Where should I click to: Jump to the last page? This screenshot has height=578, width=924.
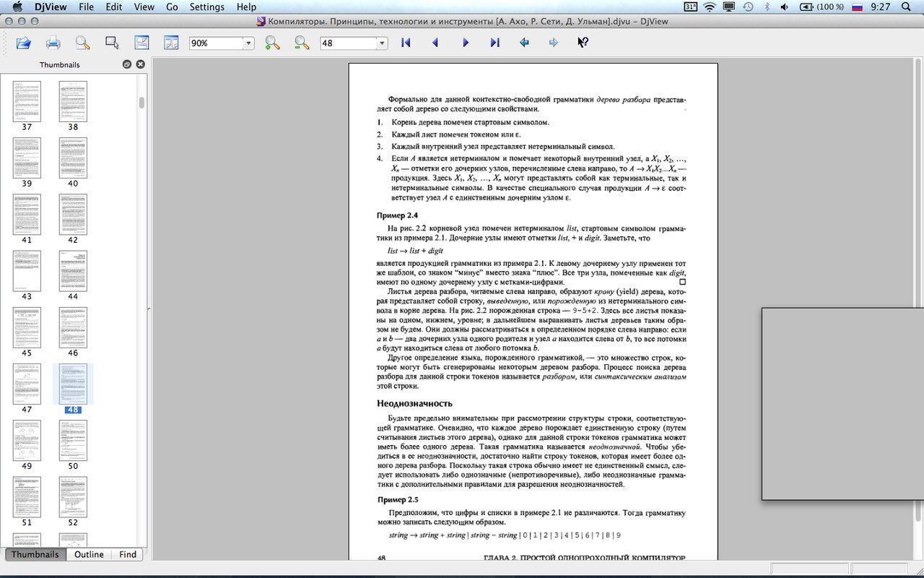point(494,43)
